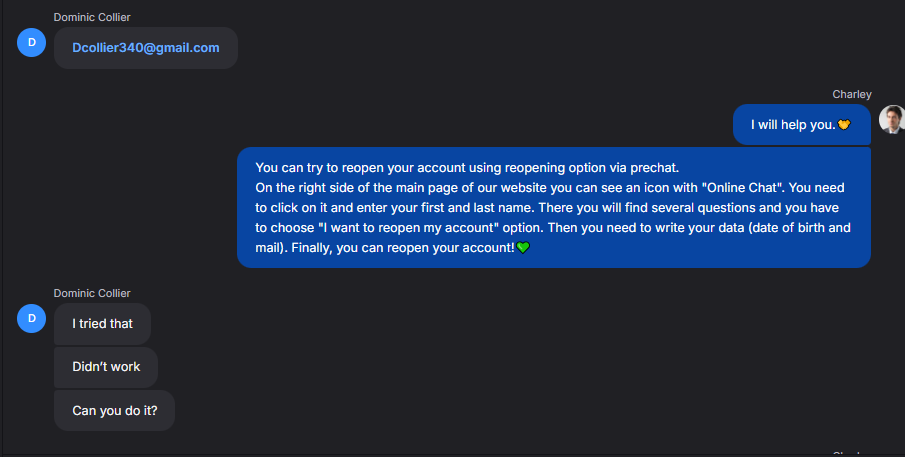Click the green heart emoji
Screen dimensions: 905x457
click(523, 248)
